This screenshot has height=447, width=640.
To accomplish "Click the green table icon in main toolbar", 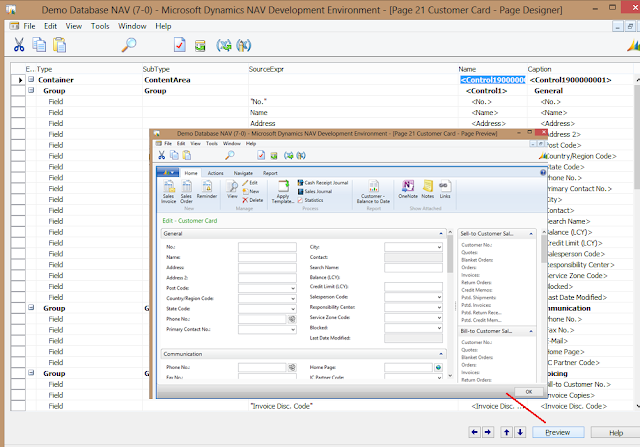I will pyautogui.click(x=200, y=45).
